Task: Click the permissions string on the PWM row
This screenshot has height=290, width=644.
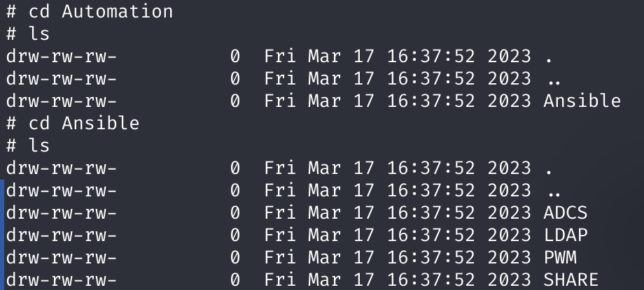Action: tap(62, 258)
